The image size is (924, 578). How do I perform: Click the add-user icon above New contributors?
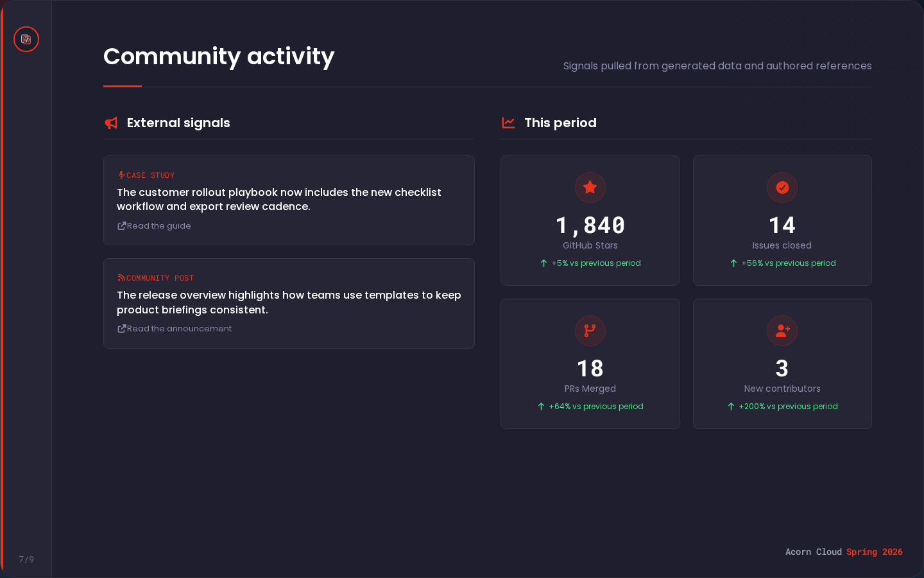[x=782, y=331]
